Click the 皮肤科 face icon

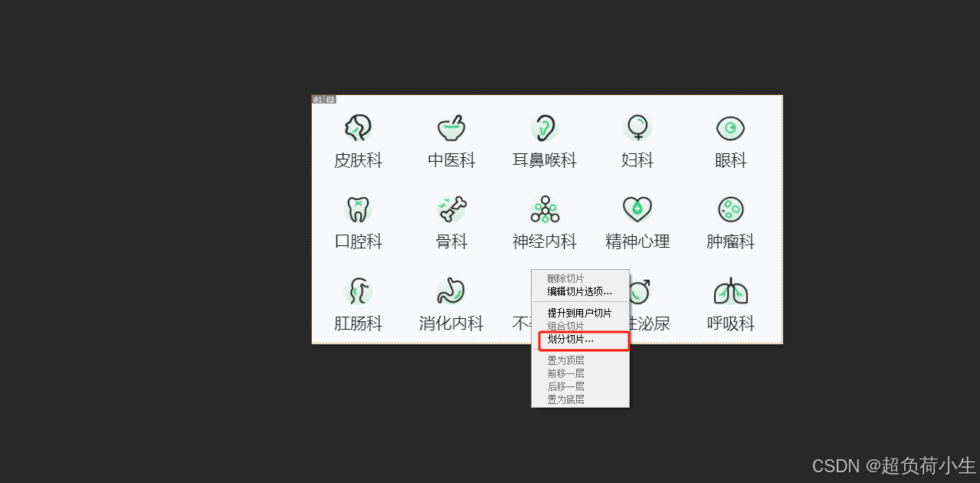(x=358, y=128)
